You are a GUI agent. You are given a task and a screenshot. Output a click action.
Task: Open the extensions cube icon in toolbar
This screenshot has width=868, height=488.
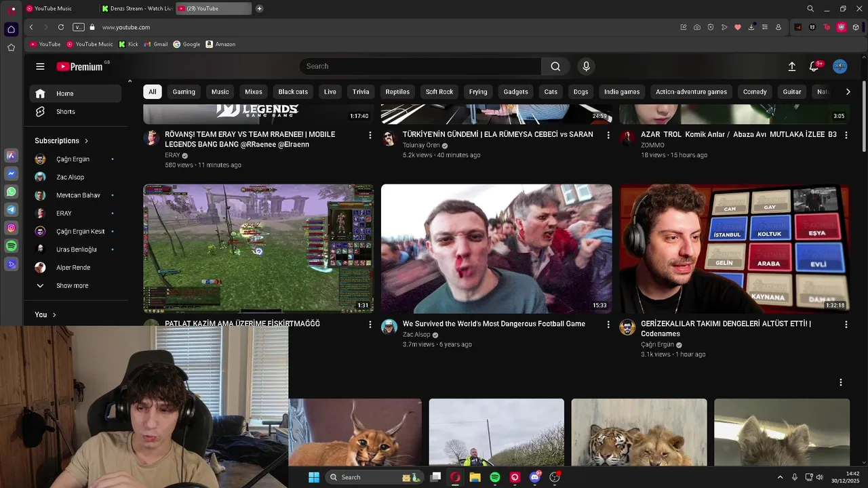[856, 27]
